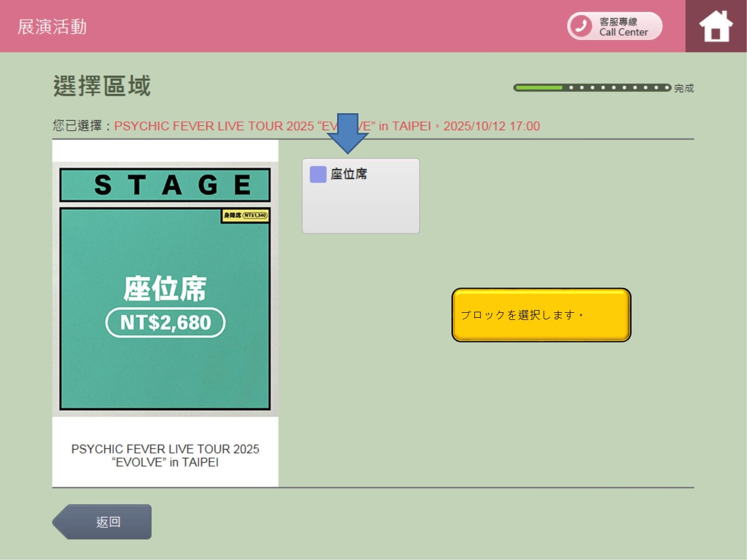Image resolution: width=747 pixels, height=560 pixels.
Task: Click the purple 座位席 color swatch
Action: pyautogui.click(x=318, y=174)
